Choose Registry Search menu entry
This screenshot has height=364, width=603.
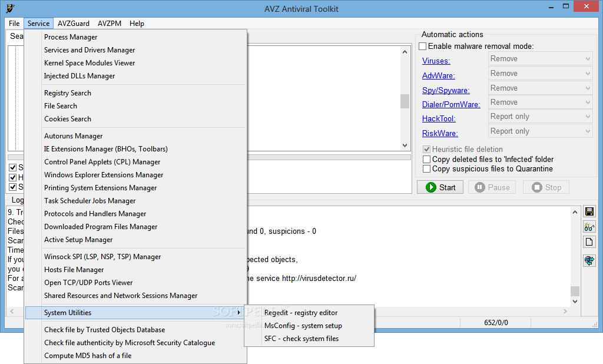click(135, 93)
